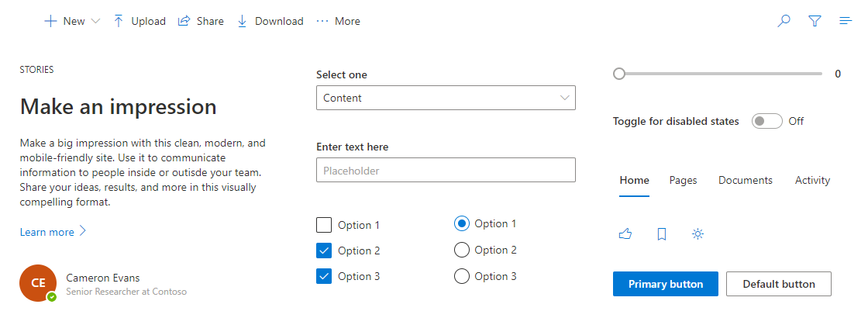Switch to the Documents tab
The height and width of the screenshot is (318, 868).
tap(745, 180)
